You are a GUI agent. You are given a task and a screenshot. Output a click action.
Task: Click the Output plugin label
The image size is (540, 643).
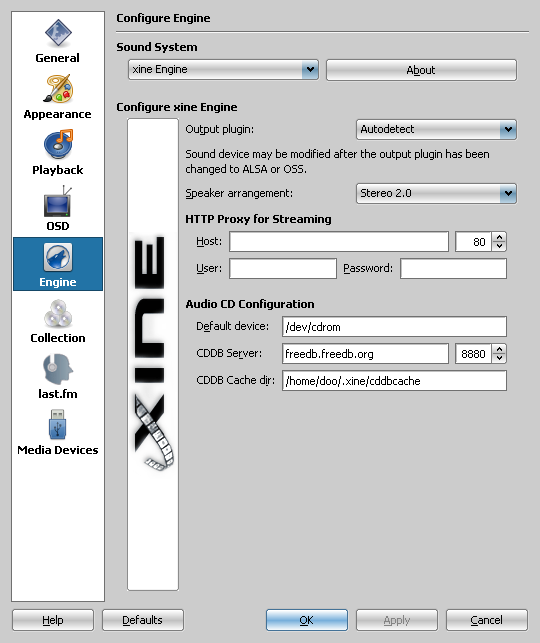pyautogui.click(x=220, y=130)
